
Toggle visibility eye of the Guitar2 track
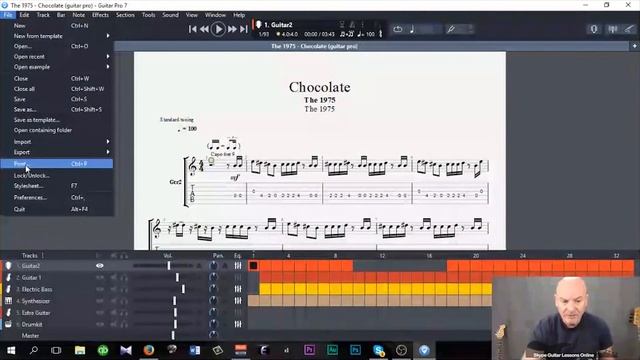tap(100, 266)
